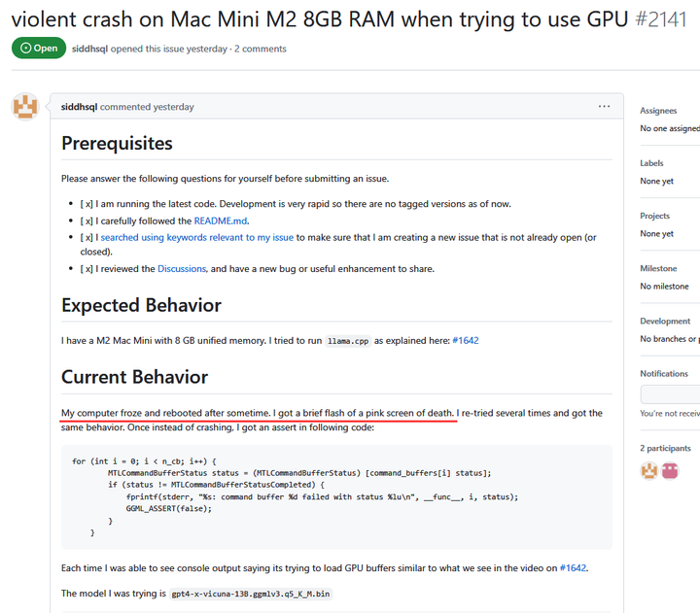Open siddhsql profile link in issue header
700x613 pixels.
(x=93, y=49)
